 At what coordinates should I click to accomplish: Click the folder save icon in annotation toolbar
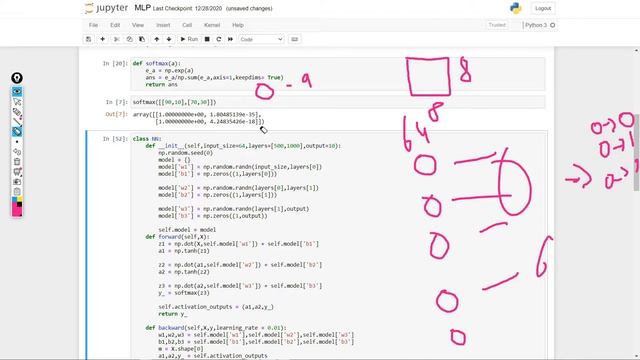[x=17, y=182]
